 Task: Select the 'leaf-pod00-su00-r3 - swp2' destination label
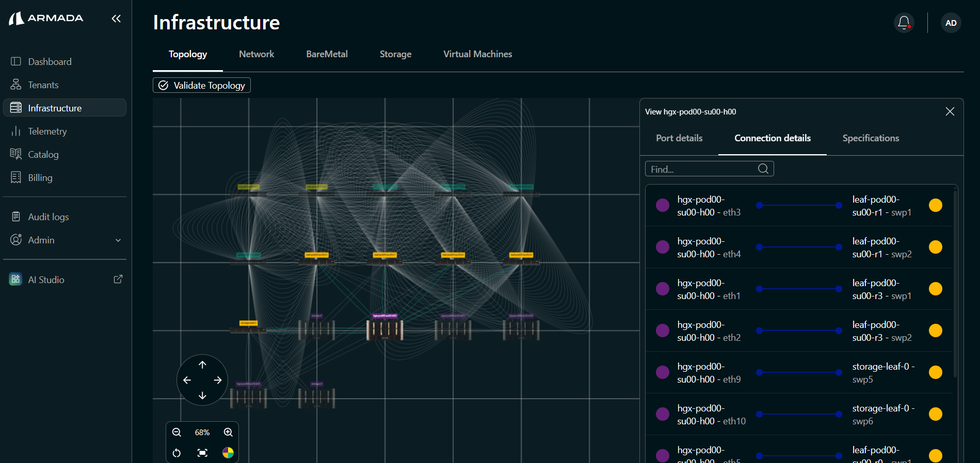pos(882,331)
